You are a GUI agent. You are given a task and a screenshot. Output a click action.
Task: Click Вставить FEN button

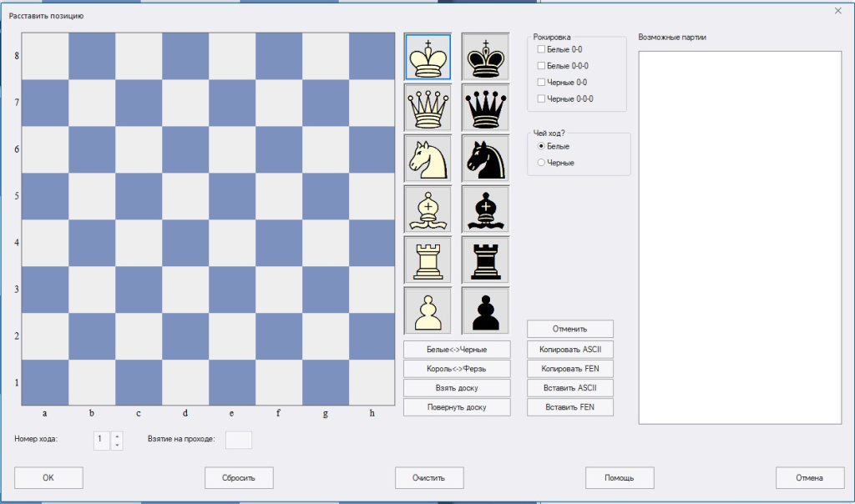tap(569, 407)
